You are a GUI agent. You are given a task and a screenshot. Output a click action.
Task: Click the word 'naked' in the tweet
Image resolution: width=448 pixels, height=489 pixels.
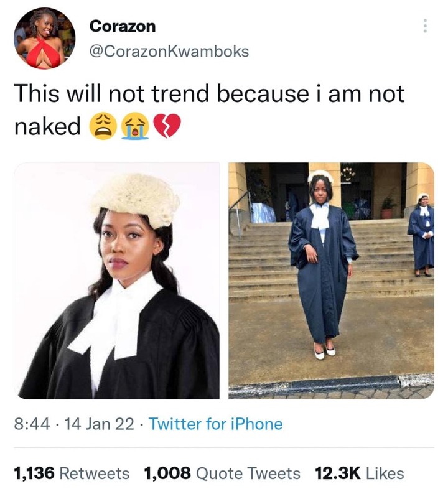click(47, 127)
